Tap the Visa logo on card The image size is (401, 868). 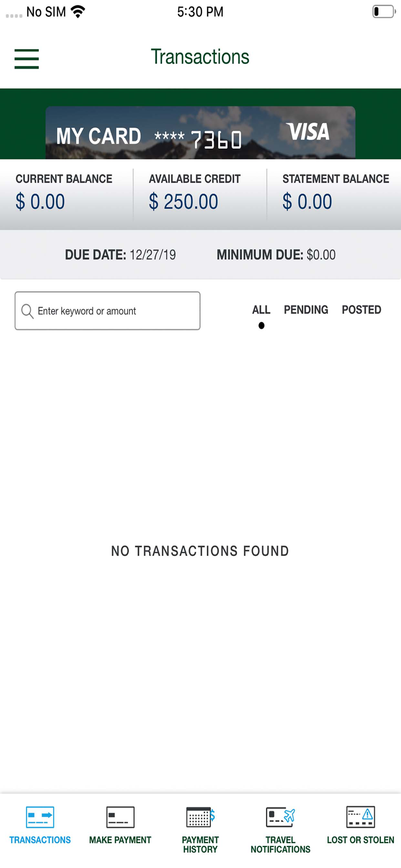(307, 132)
